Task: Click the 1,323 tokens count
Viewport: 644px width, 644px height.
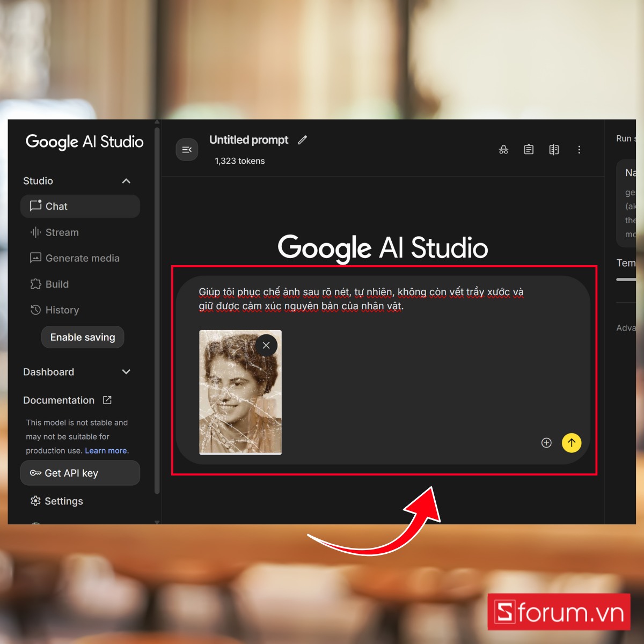Action: coord(240,161)
